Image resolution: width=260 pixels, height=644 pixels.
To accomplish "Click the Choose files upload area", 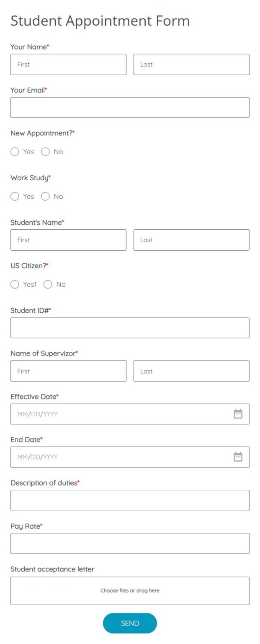I will 130,591.
